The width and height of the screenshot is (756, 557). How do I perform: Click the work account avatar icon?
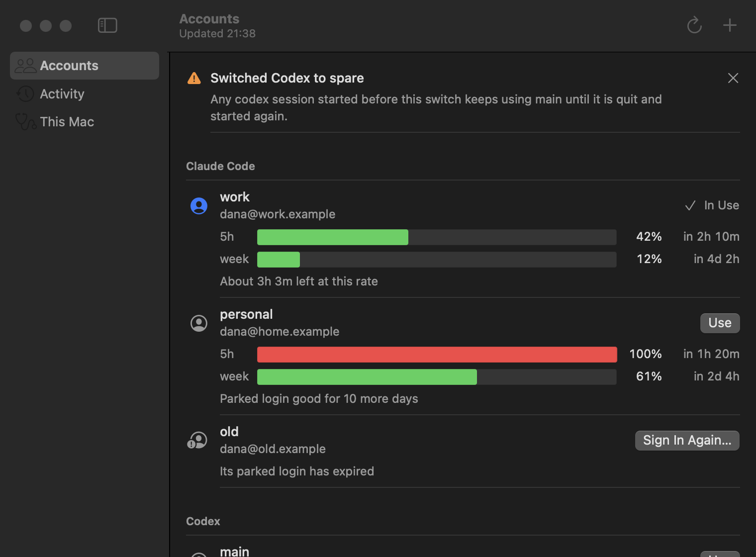pyautogui.click(x=199, y=206)
